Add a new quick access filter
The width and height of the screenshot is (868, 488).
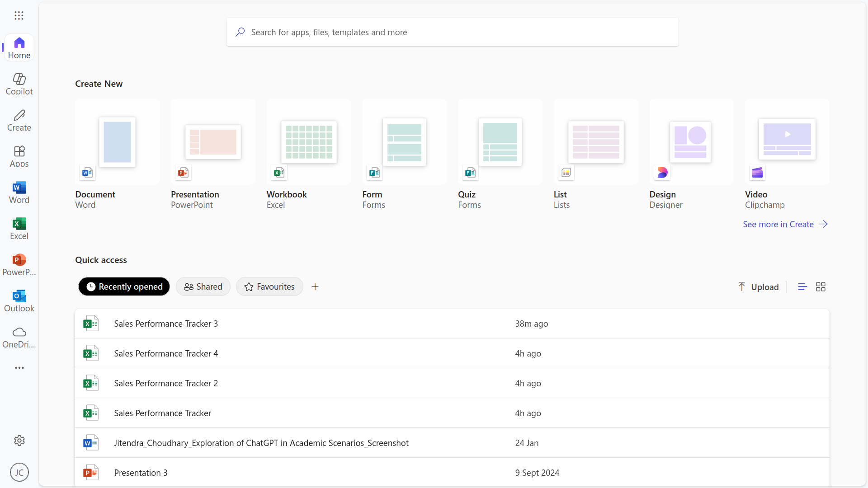point(315,287)
